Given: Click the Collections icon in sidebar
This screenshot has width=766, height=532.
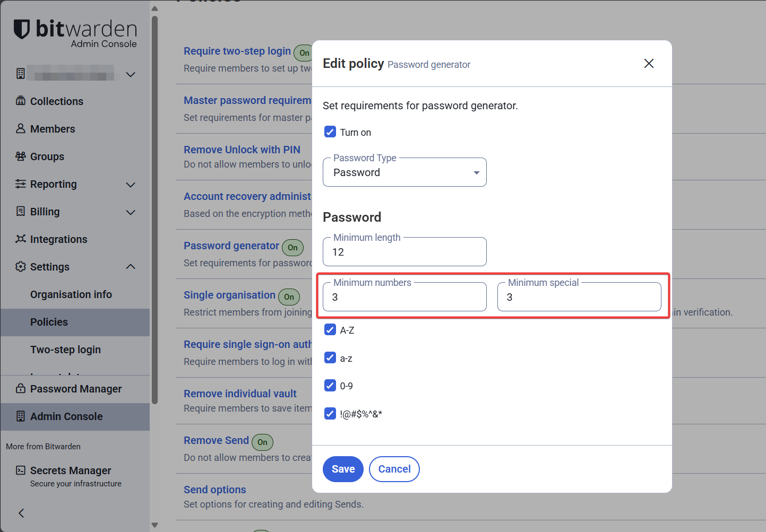Looking at the screenshot, I should [21, 101].
